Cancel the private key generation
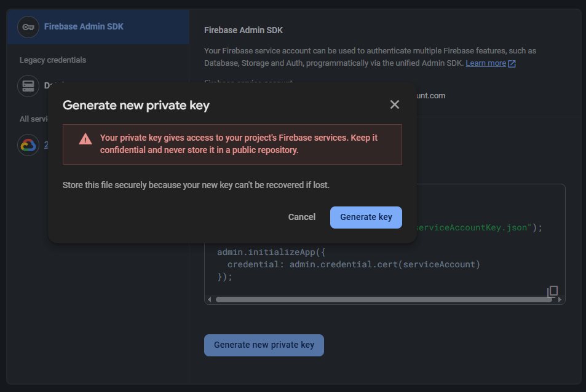This screenshot has height=392, width=586. tap(301, 218)
